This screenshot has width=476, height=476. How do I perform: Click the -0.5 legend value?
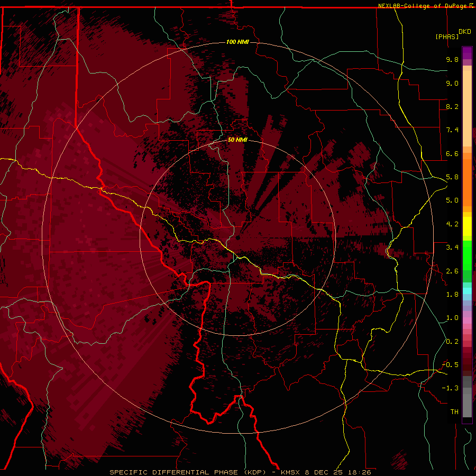tap(450, 365)
